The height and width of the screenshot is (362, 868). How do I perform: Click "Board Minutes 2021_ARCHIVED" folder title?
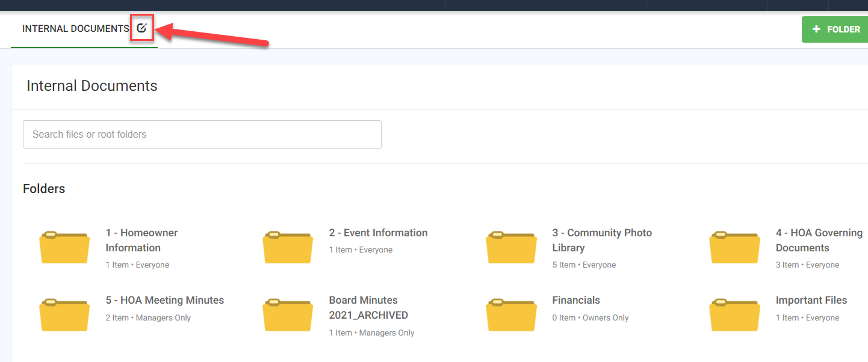(x=368, y=307)
